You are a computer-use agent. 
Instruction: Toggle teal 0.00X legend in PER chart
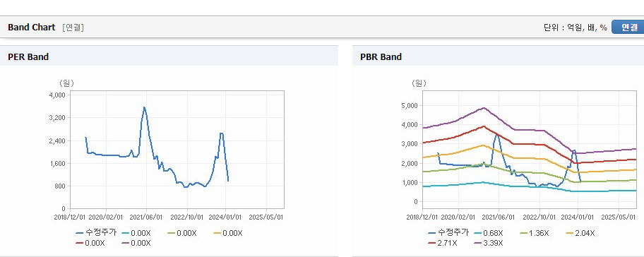[137, 233]
